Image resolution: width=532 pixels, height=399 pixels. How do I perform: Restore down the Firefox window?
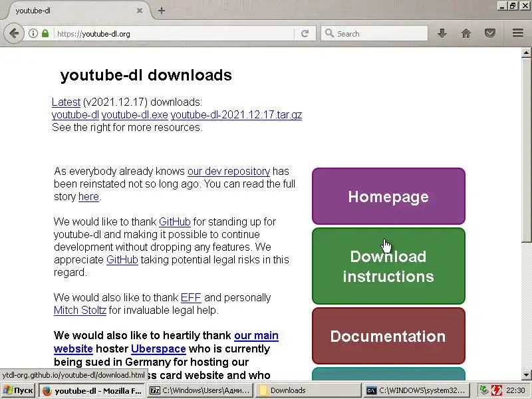pyautogui.click(x=513, y=6)
